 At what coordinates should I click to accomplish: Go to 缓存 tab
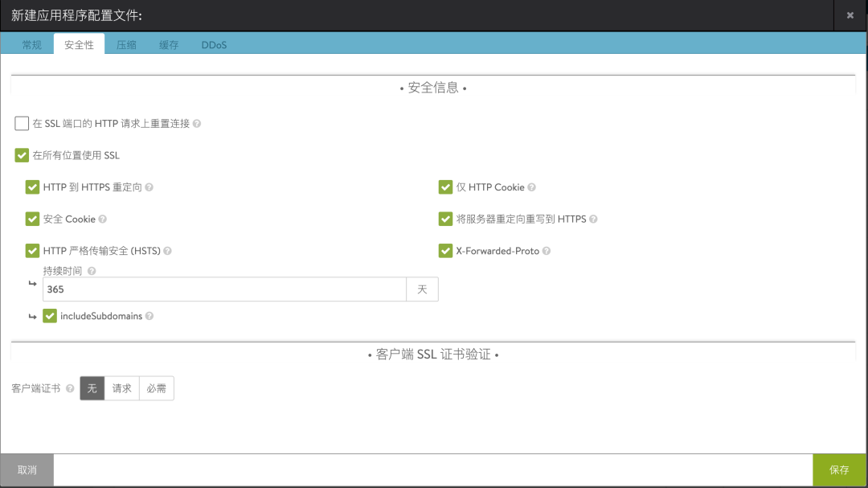coord(169,45)
